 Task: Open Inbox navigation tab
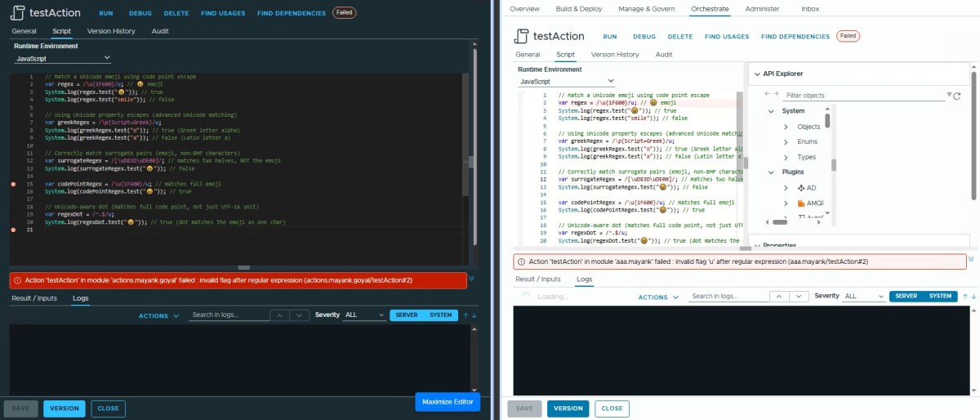pyautogui.click(x=810, y=8)
